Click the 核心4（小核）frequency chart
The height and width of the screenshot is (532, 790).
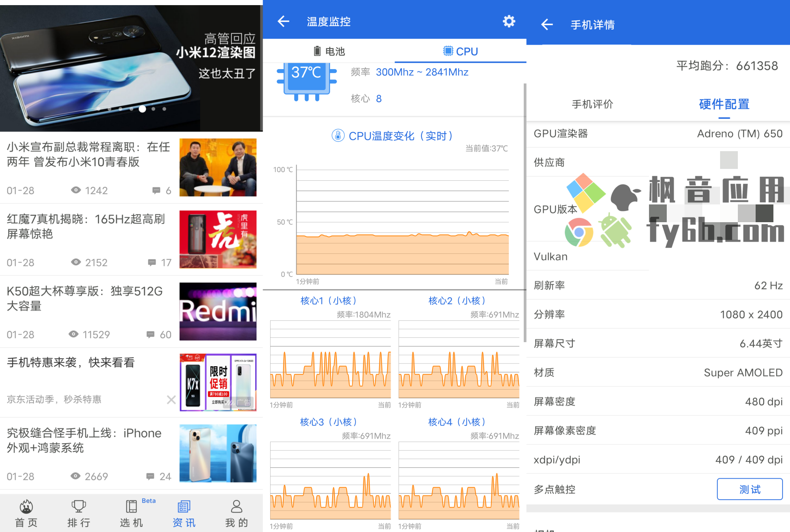(x=459, y=480)
